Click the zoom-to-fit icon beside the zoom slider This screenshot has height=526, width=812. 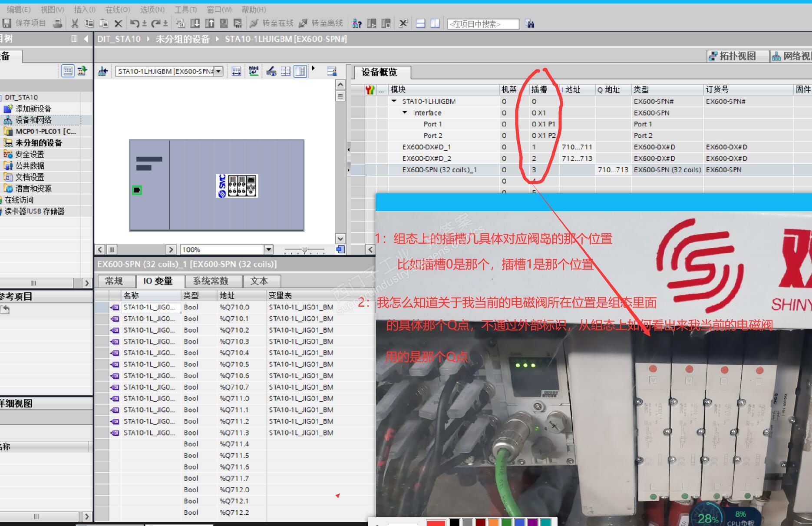point(340,249)
